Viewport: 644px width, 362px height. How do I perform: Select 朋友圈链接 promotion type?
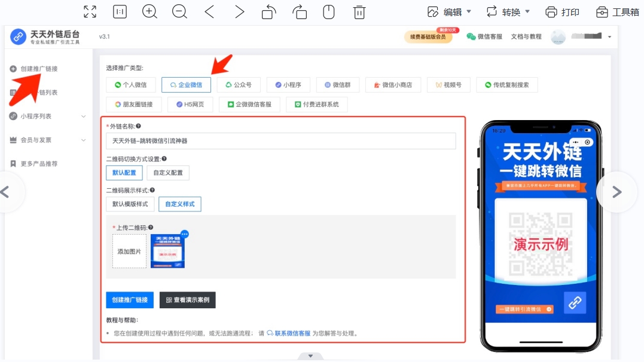[x=134, y=105]
